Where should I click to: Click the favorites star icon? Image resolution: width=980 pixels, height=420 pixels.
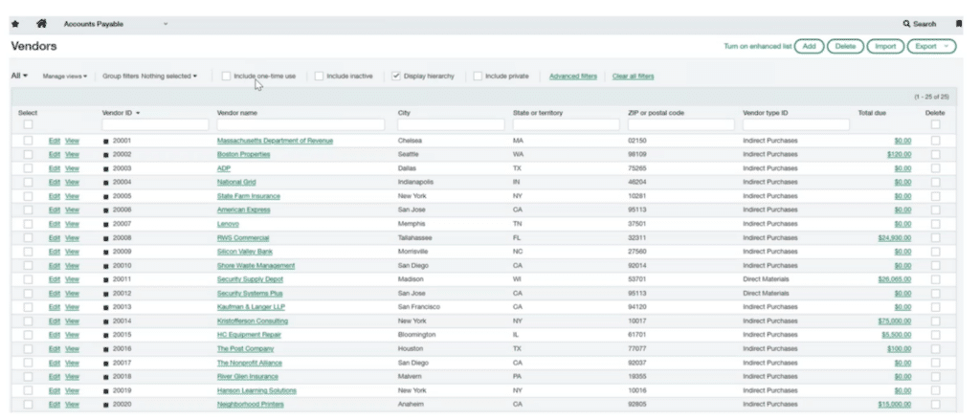tap(15, 23)
